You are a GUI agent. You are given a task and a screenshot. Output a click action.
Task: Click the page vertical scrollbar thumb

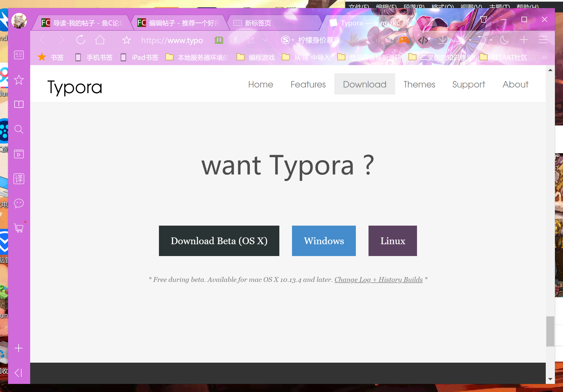tap(550, 331)
